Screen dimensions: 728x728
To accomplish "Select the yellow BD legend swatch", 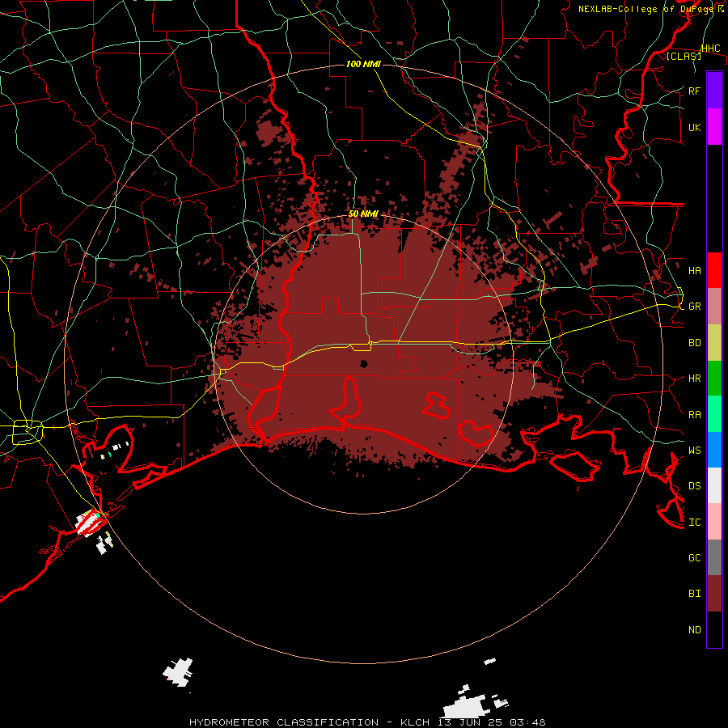I will tap(714, 343).
